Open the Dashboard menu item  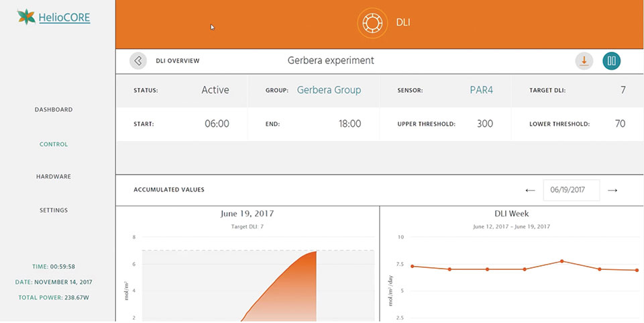(54, 109)
